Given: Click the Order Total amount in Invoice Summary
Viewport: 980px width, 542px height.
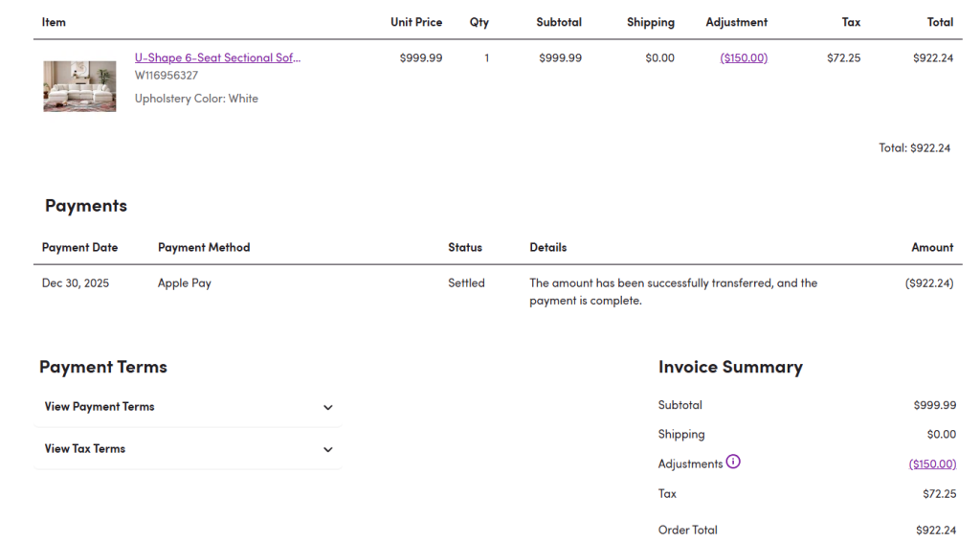Looking at the screenshot, I should (935, 530).
